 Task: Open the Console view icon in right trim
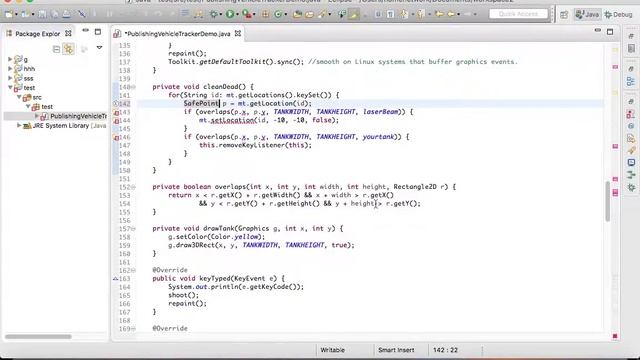click(x=631, y=162)
